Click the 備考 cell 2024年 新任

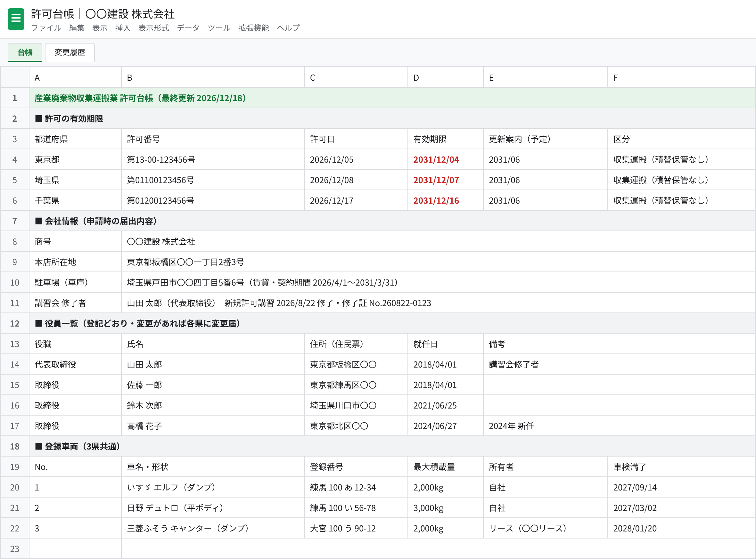pyautogui.click(x=619, y=426)
